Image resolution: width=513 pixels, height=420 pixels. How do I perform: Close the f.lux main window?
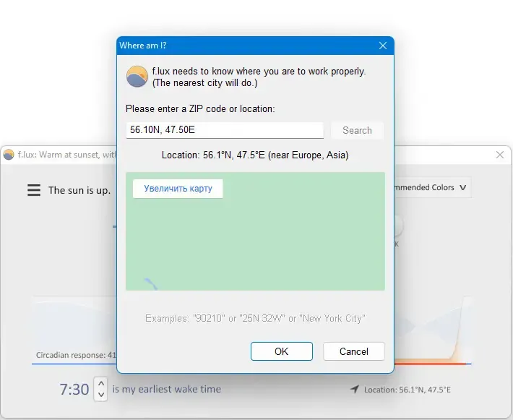tap(499, 155)
